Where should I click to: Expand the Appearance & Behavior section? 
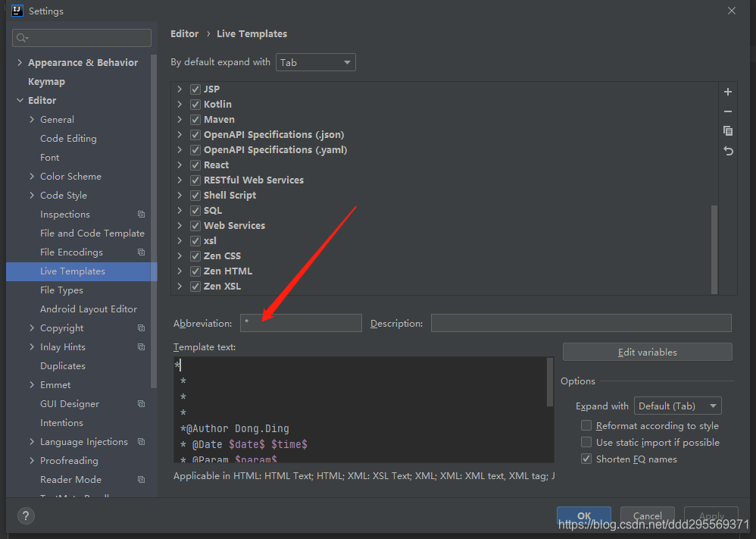20,62
